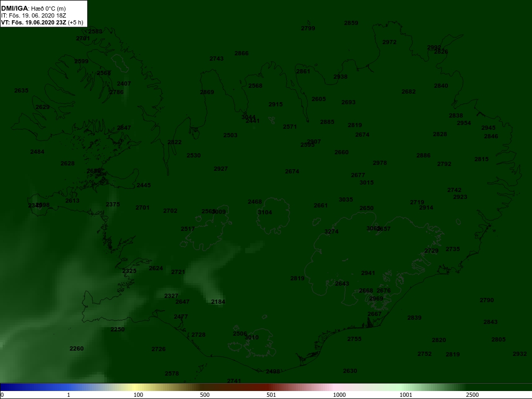Click the map value 2938
The image size is (532, 399).
(x=340, y=77)
